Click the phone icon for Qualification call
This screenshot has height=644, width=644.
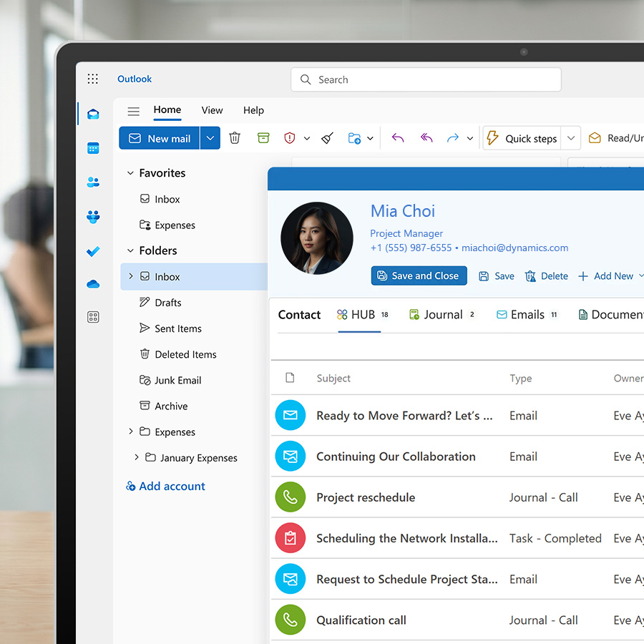click(291, 620)
